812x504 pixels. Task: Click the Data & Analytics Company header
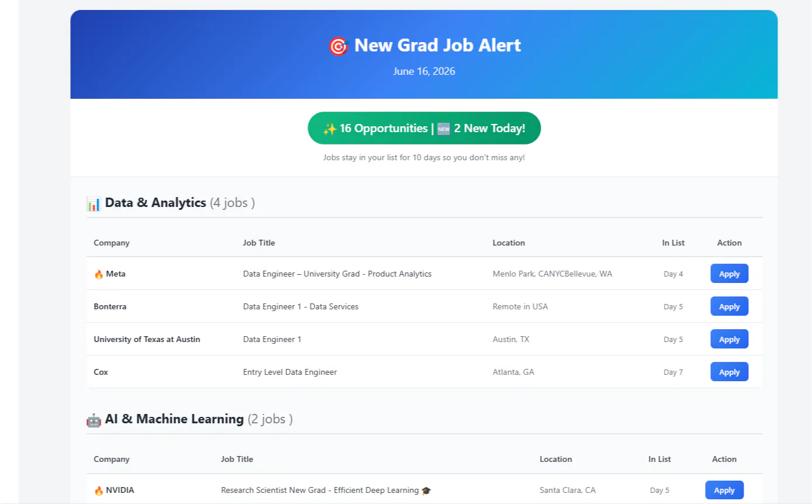coord(112,243)
